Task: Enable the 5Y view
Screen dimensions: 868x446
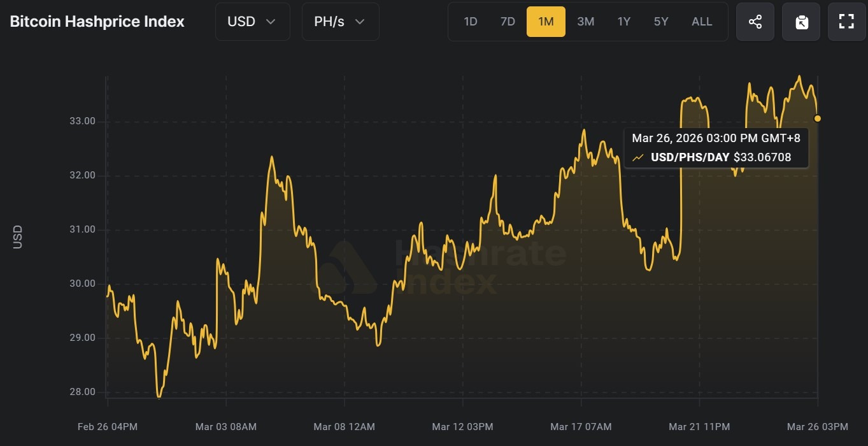Action: 660,21
